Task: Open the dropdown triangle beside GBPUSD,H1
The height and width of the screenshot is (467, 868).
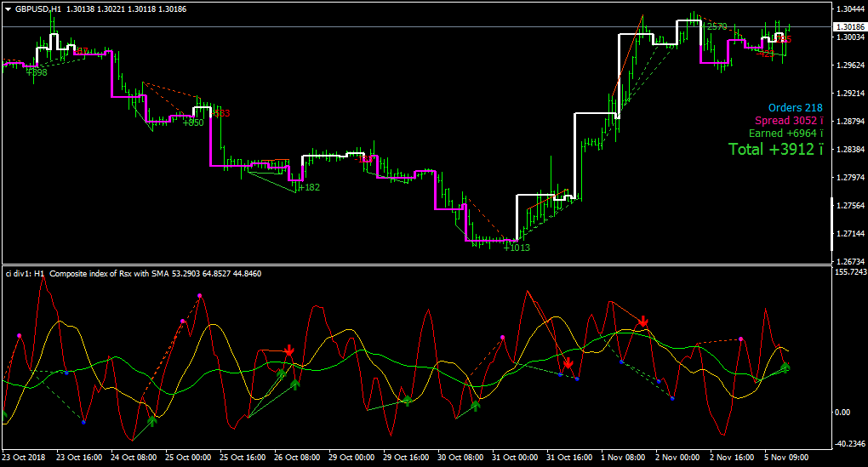Action: pos(9,9)
